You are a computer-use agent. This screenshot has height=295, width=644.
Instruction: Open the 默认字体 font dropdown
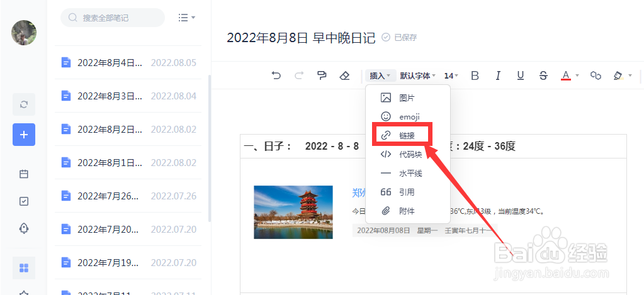coord(418,76)
